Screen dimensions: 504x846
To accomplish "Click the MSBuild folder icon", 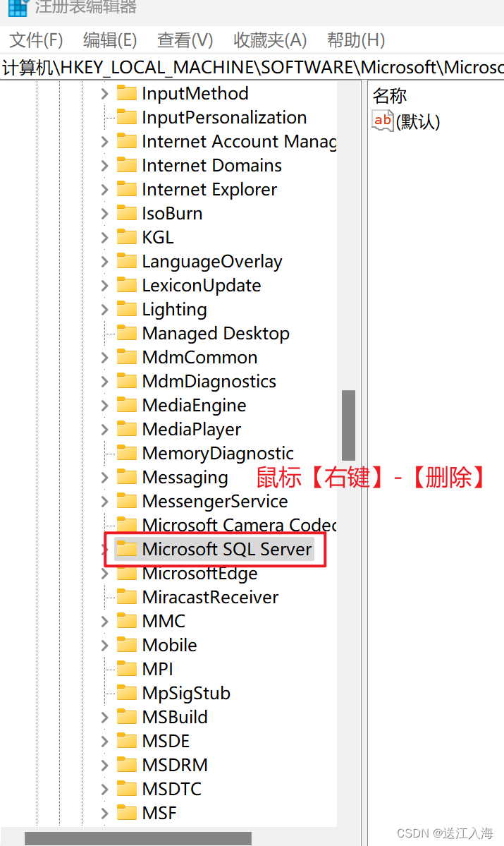I will click(x=127, y=717).
